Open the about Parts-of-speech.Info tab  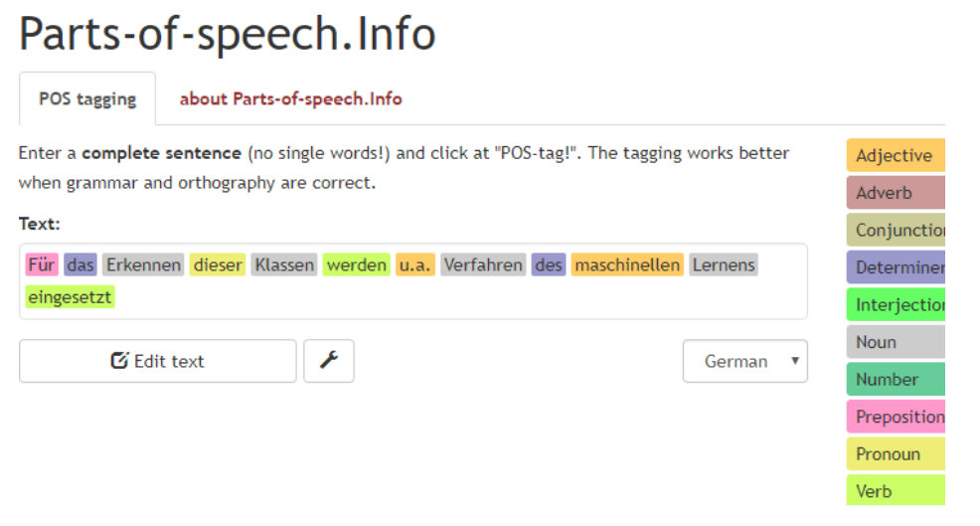click(x=290, y=98)
